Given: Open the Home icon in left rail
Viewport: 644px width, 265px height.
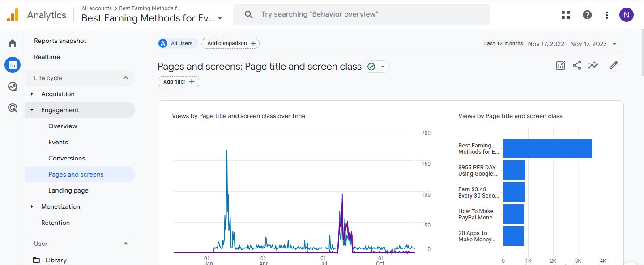Looking at the screenshot, I should (13, 43).
